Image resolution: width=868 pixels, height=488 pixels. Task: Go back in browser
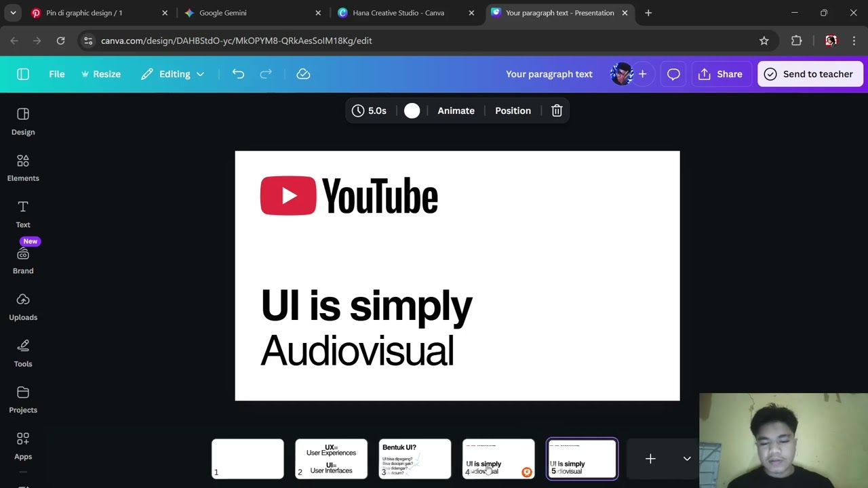14,41
